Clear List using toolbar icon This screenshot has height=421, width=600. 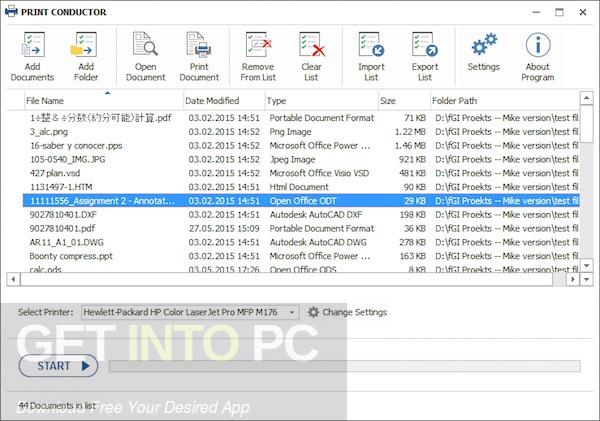coord(311,44)
